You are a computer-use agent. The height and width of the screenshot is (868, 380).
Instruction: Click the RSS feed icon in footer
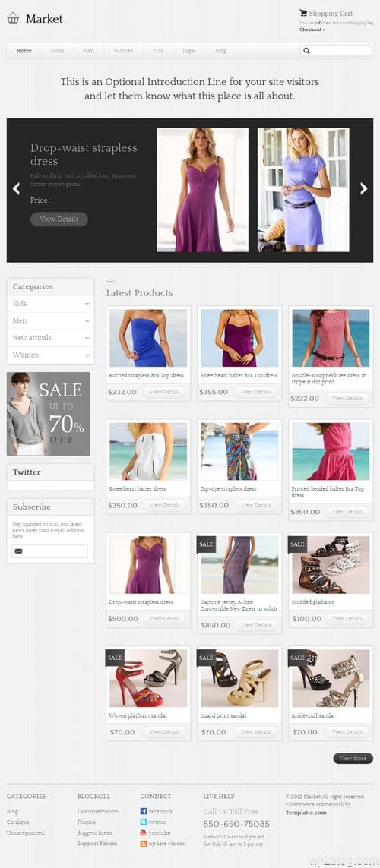(144, 844)
